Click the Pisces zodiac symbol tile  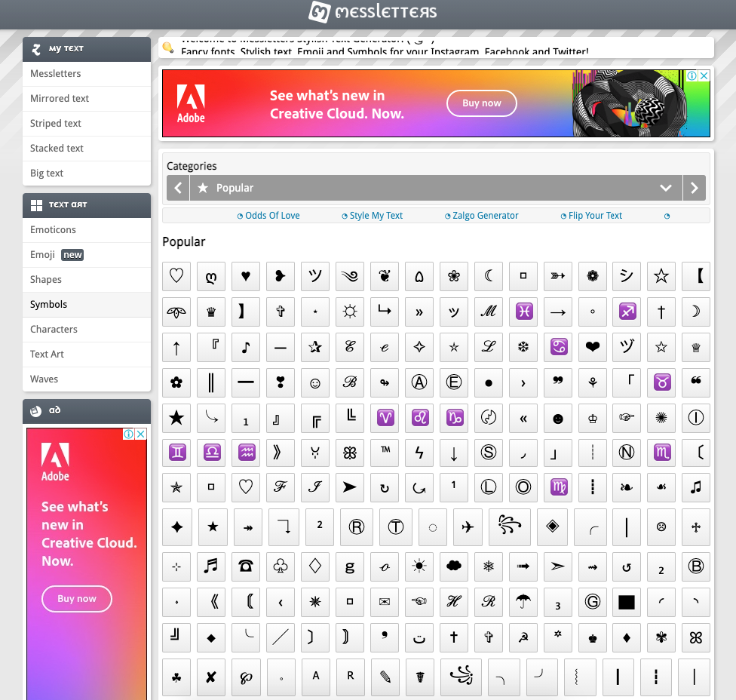pos(524,312)
